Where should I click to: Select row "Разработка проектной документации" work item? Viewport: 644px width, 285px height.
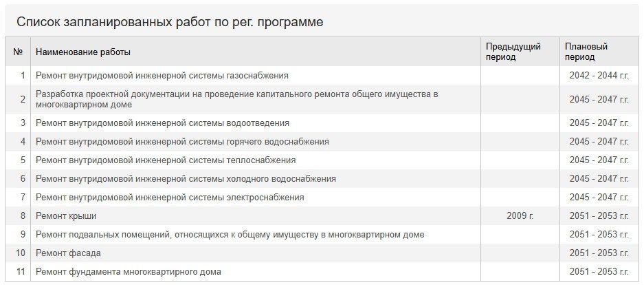click(237, 99)
